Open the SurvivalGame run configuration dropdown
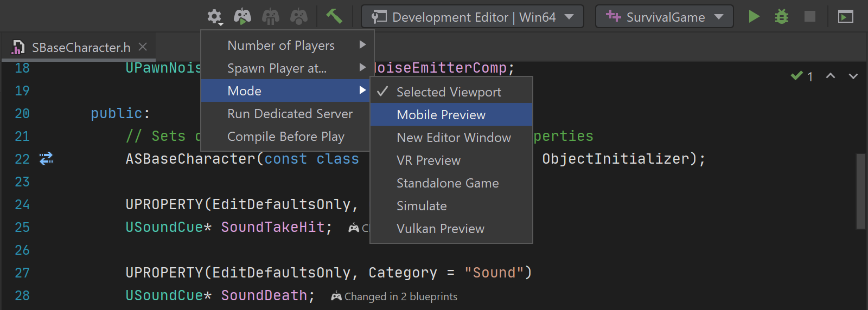The height and width of the screenshot is (310, 868). point(665,16)
